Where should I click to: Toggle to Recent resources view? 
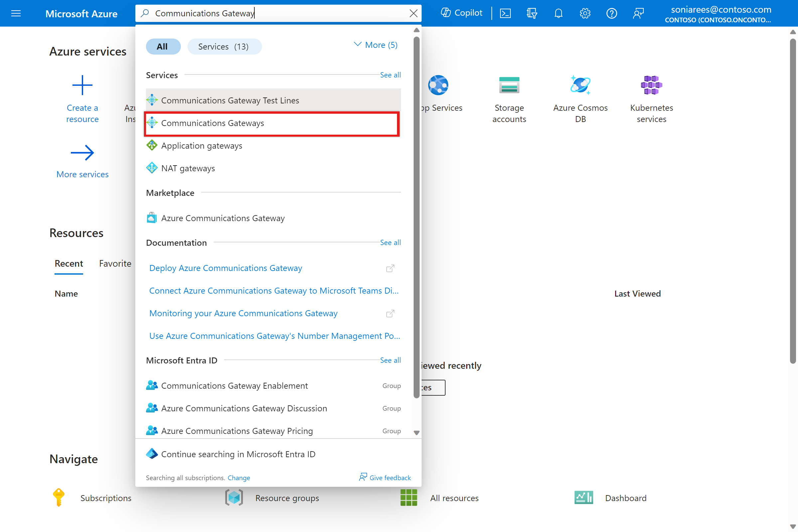(x=68, y=264)
